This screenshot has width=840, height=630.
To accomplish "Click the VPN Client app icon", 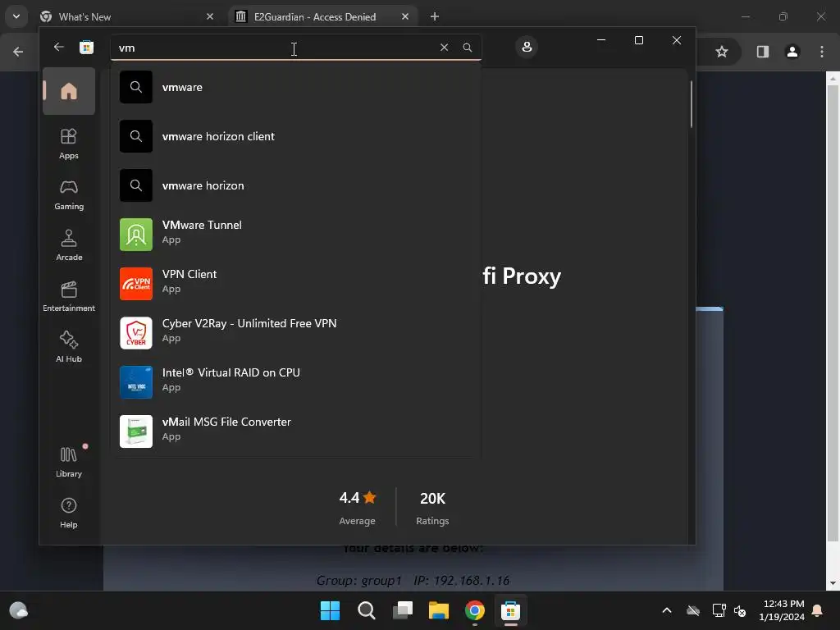I will [136, 284].
